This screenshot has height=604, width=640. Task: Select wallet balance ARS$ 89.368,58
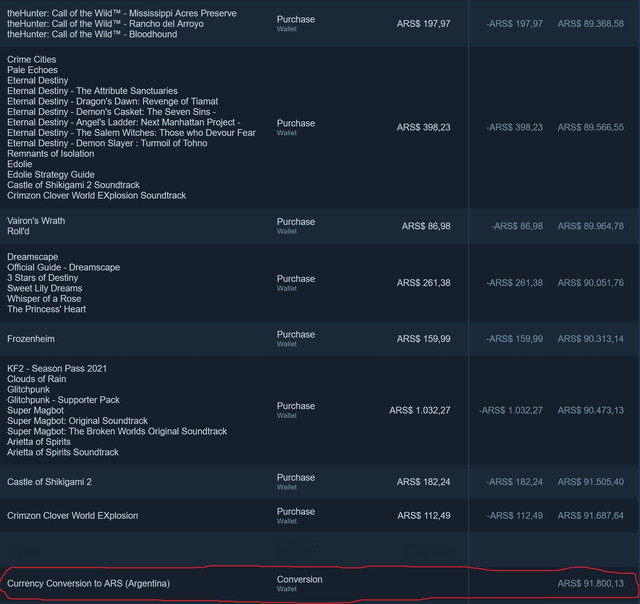click(591, 24)
